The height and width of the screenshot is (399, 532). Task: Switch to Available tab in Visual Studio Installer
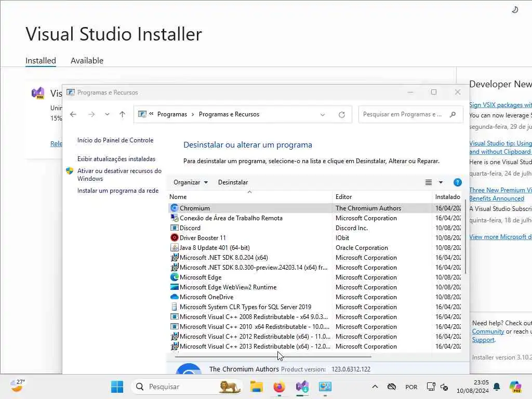[87, 61]
